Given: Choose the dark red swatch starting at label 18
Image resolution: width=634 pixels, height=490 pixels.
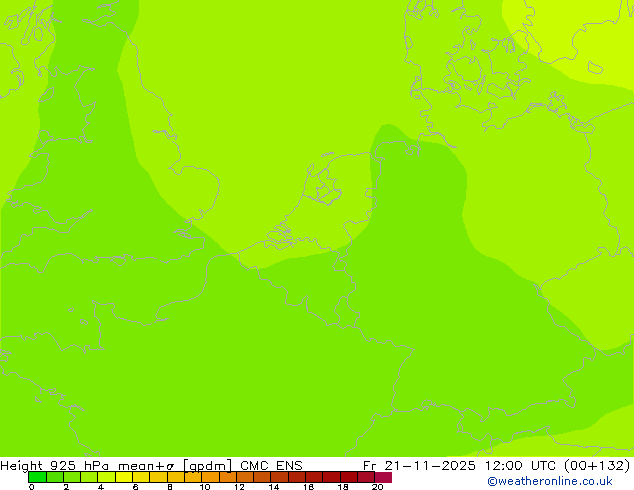Looking at the screenshot, I should [x=349, y=477].
